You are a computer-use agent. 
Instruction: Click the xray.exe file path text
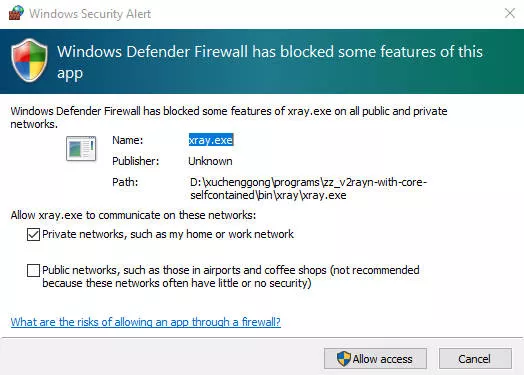pyautogui.click(x=308, y=189)
